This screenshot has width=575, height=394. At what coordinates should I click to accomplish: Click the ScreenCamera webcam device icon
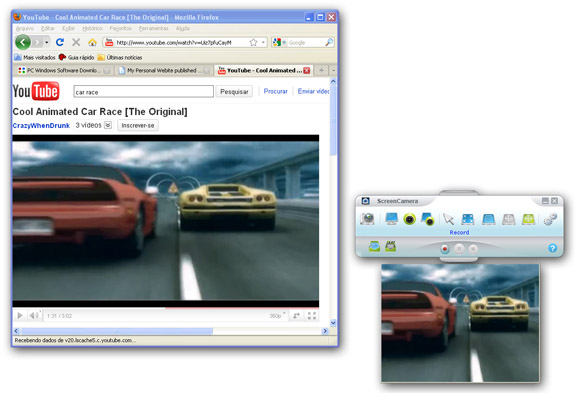click(x=367, y=219)
